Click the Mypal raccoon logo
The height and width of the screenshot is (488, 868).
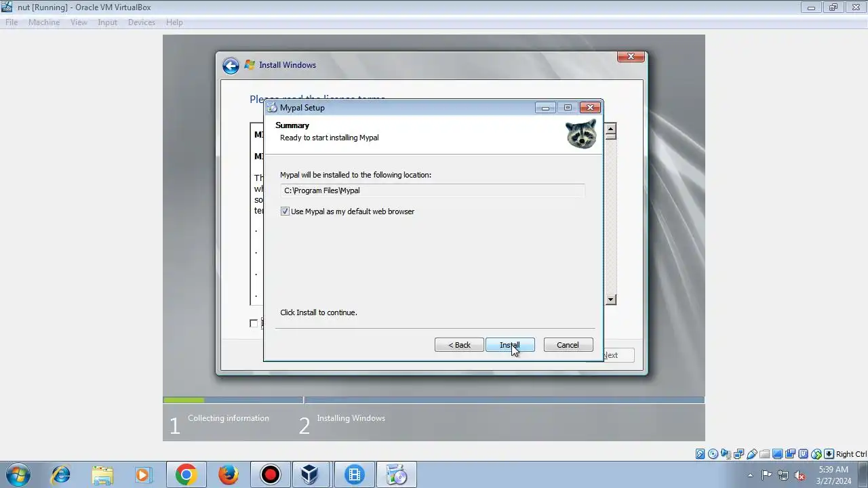tap(581, 134)
